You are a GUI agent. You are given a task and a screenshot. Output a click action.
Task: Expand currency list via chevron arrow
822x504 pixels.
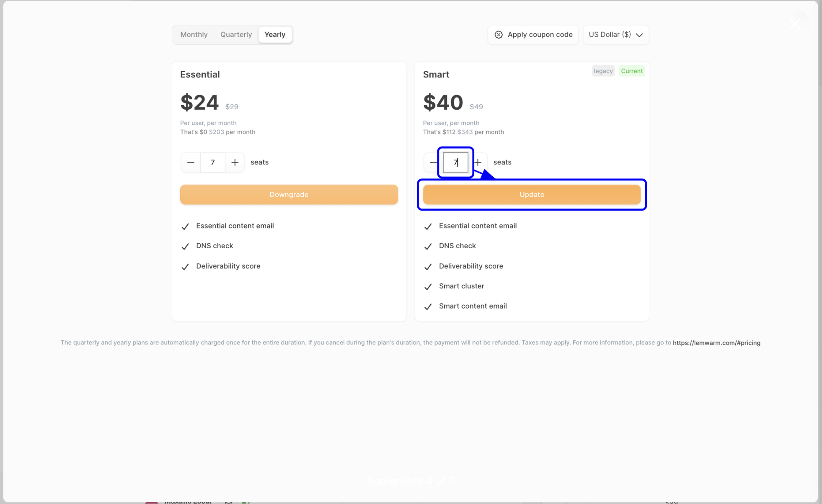tap(639, 35)
